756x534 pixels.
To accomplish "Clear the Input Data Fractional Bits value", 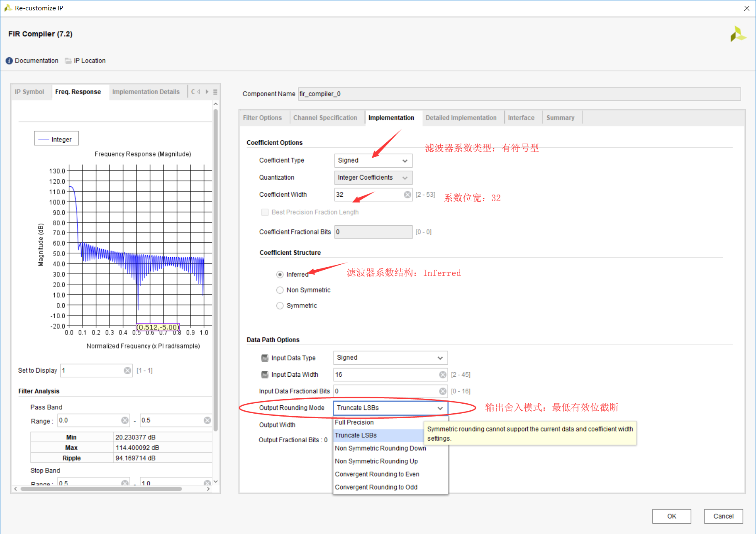I will (x=443, y=391).
